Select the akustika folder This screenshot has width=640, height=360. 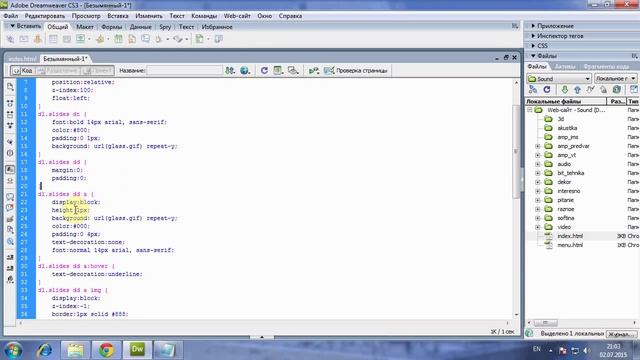(x=567, y=128)
